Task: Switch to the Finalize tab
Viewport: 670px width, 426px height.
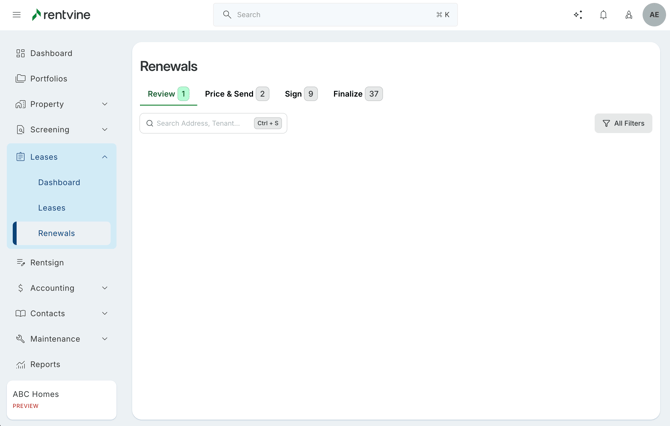Action: click(357, 94)
